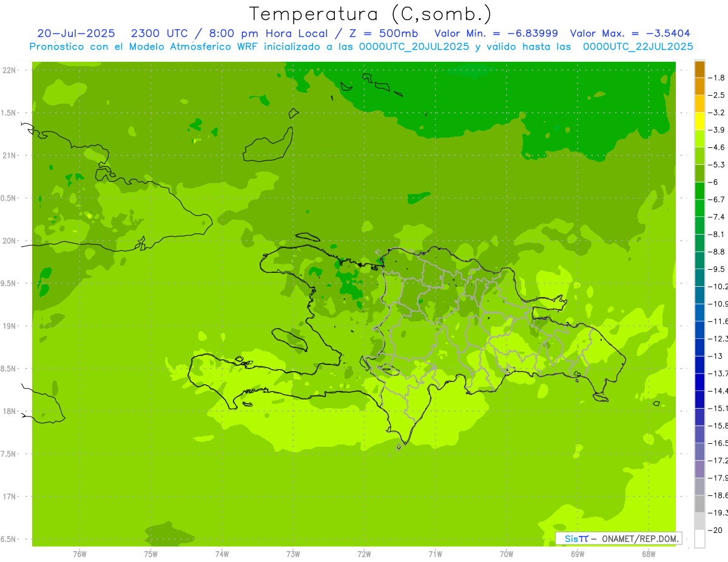Image resolution: width=728 pixels, height=562 pixels.
Task: Click the "SisTT – ONAMET/REP.DOM." credit box
Action: point(619,538)
